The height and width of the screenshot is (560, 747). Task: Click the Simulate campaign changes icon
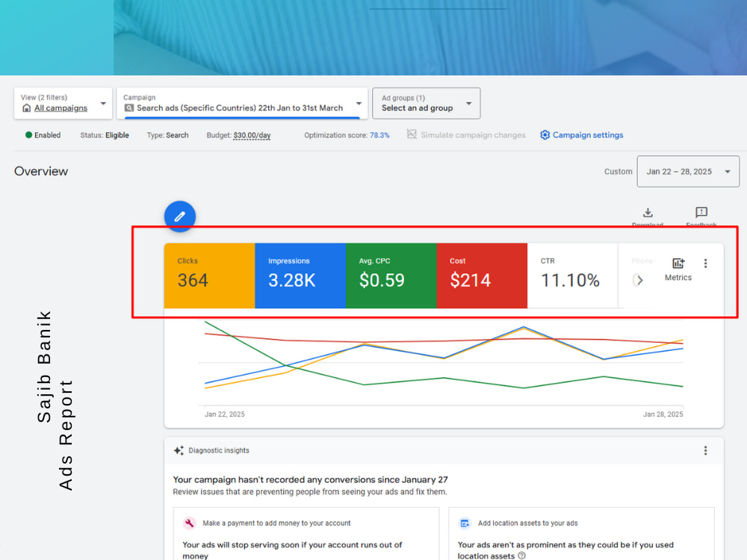[x=412, y=134]
